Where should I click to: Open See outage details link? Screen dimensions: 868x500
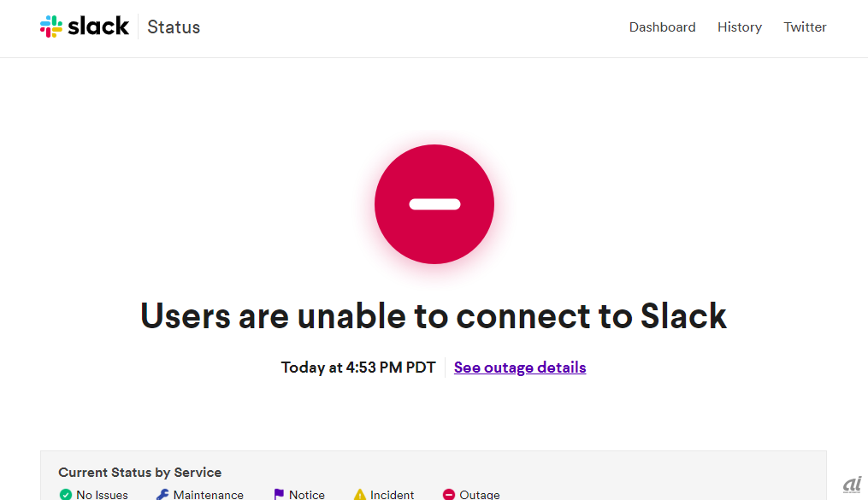[520, 368]
